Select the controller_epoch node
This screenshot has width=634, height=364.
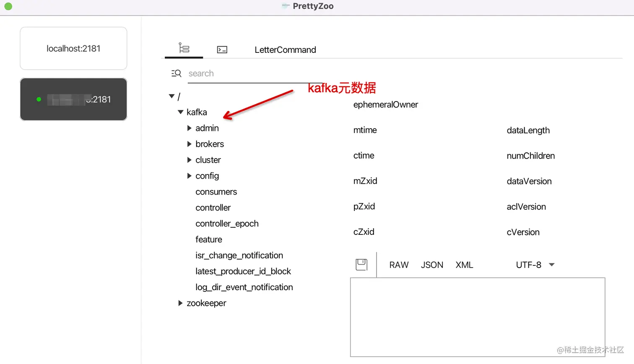click(227, 223)
